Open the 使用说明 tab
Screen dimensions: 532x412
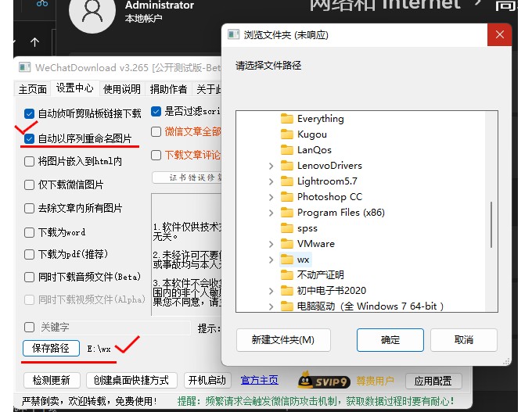[122, 89]
